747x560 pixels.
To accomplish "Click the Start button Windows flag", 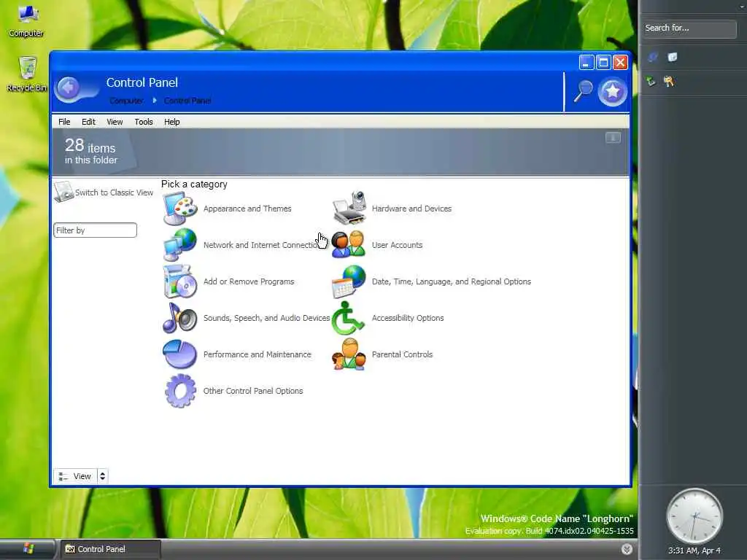I will coord(28,548).
